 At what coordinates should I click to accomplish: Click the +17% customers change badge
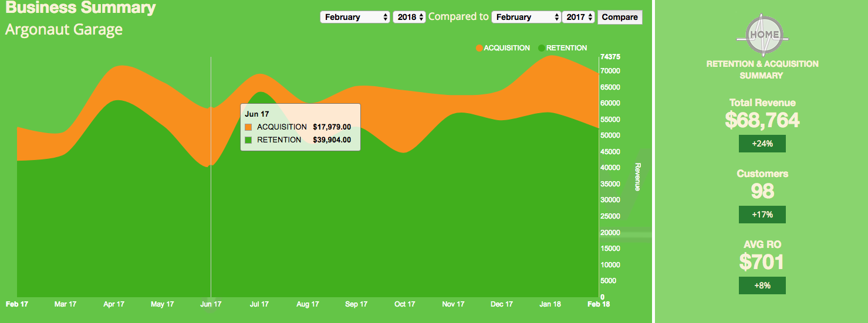(x=762, y=215)
